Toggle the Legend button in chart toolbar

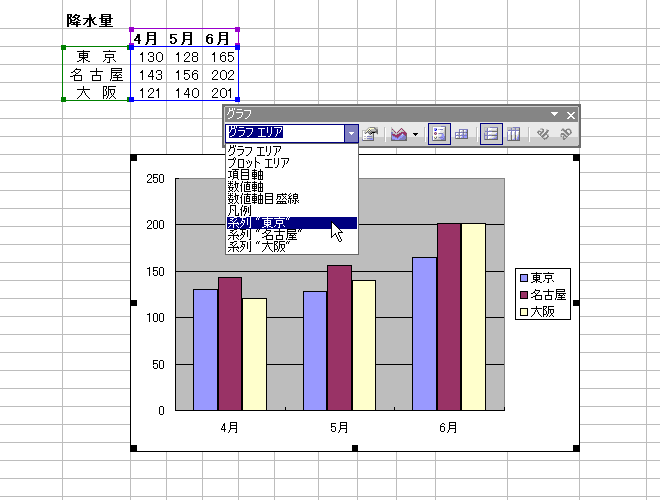pyautogui.click(x=439, y=134)
